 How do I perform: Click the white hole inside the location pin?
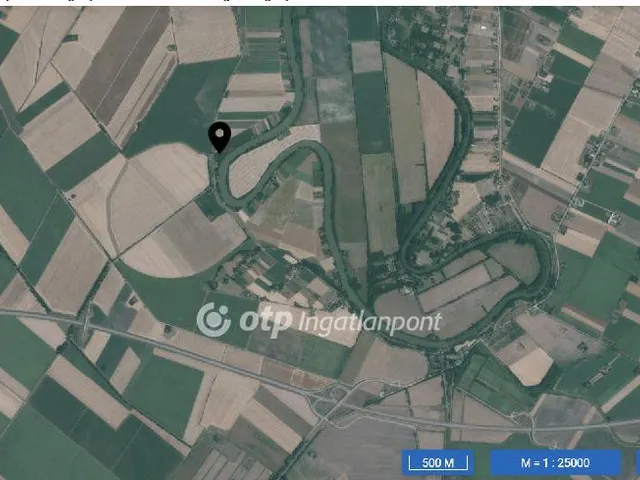(x=220, y=133)
